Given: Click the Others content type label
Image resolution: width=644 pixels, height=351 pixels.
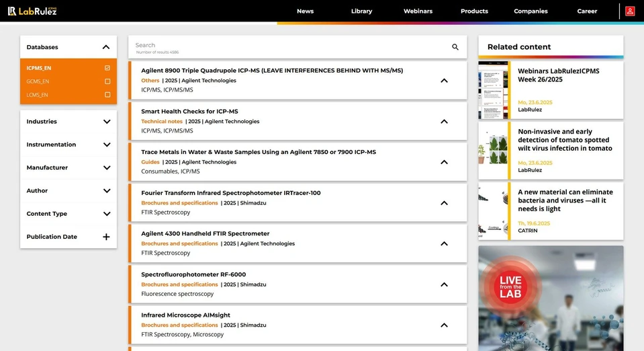Looking at the screenshot, I should coord(150,81).
